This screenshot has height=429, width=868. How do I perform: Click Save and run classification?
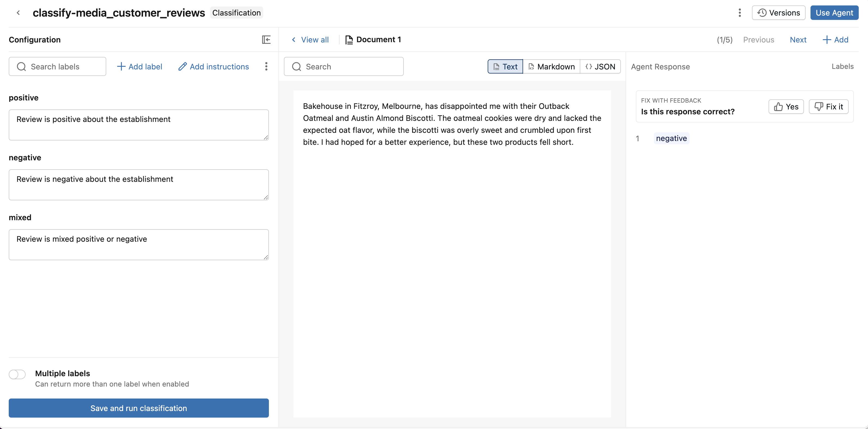138,408
